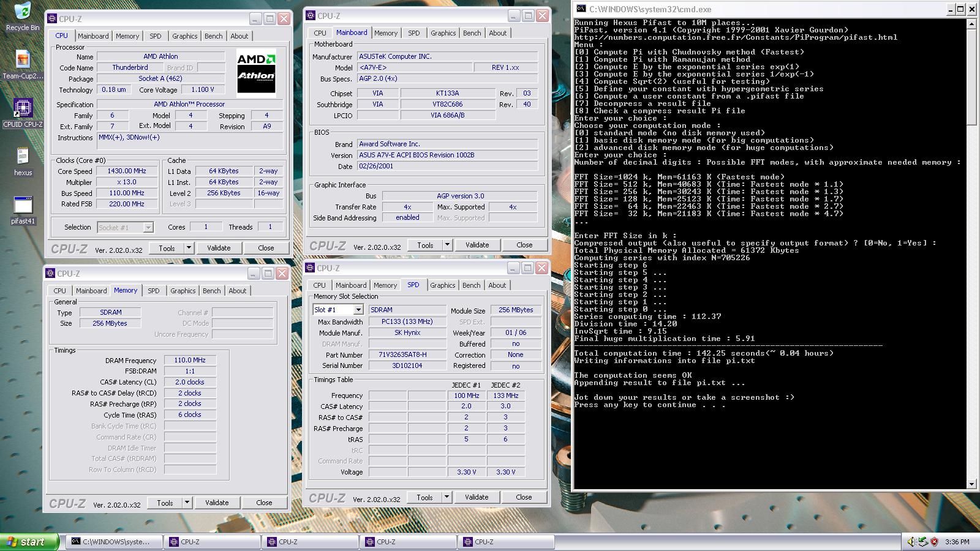Click the cmd window scroll up arrow
The width and height of the screenshot is (980, 551).
pos(971,24)
